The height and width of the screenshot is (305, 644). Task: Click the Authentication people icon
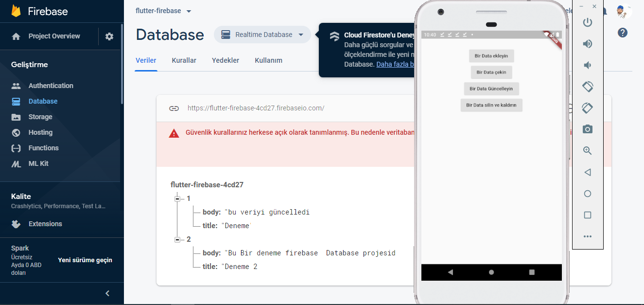[16, 86]
